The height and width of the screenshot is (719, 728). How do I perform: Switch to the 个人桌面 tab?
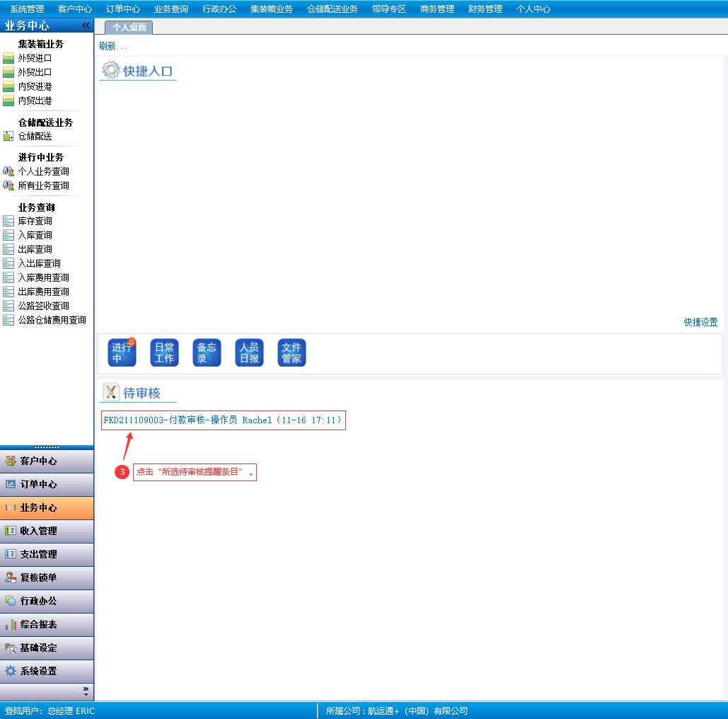(129, 28)
